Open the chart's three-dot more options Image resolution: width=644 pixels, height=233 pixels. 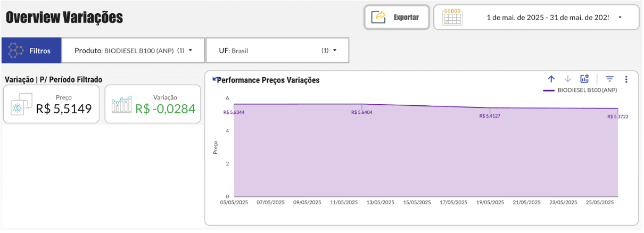click(x=626, y=79)
